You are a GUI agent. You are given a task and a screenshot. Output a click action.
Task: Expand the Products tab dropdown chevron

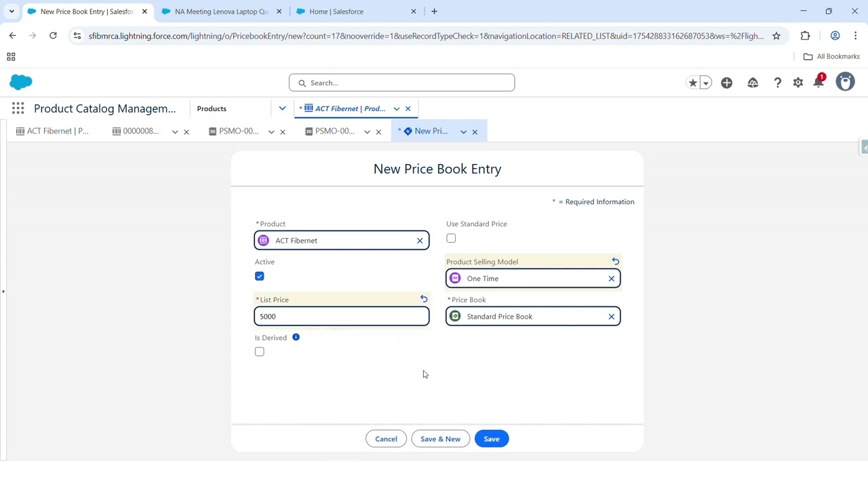click(x=282, y=108)
